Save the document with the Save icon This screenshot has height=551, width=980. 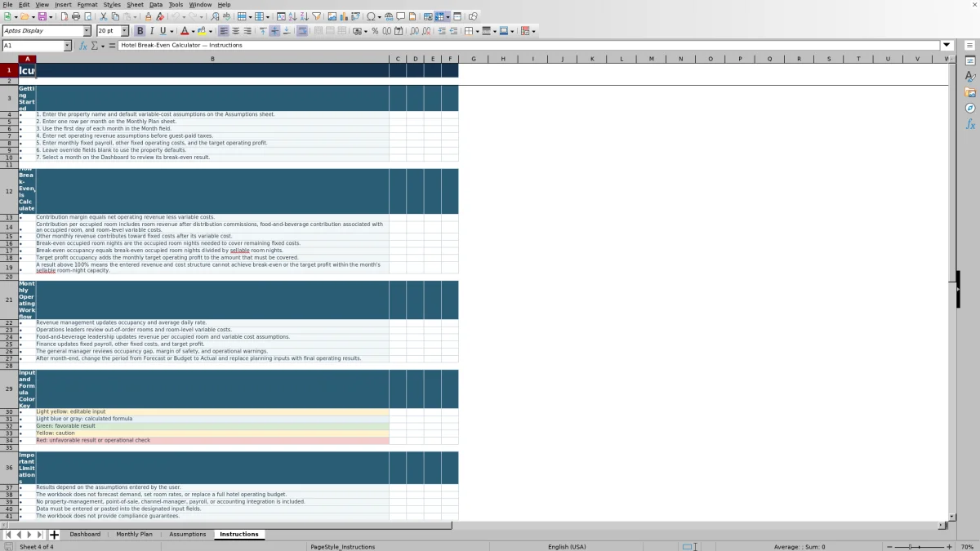pos(42,16)
